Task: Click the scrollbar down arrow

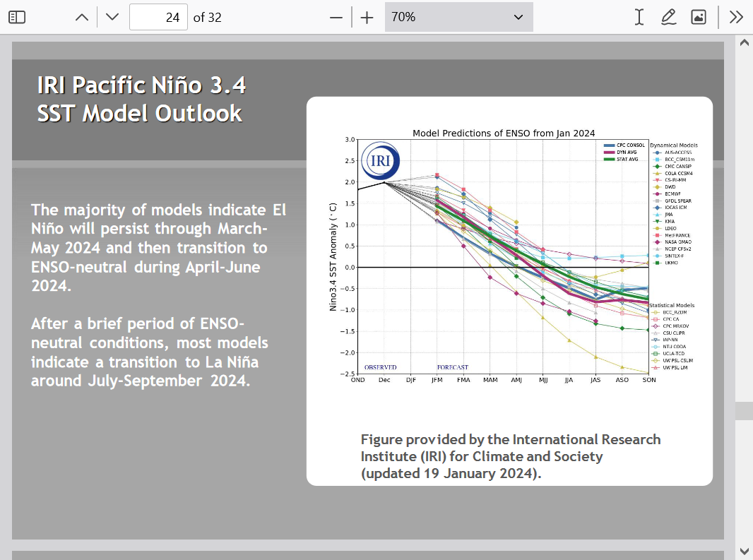Action: coord(745,551)
